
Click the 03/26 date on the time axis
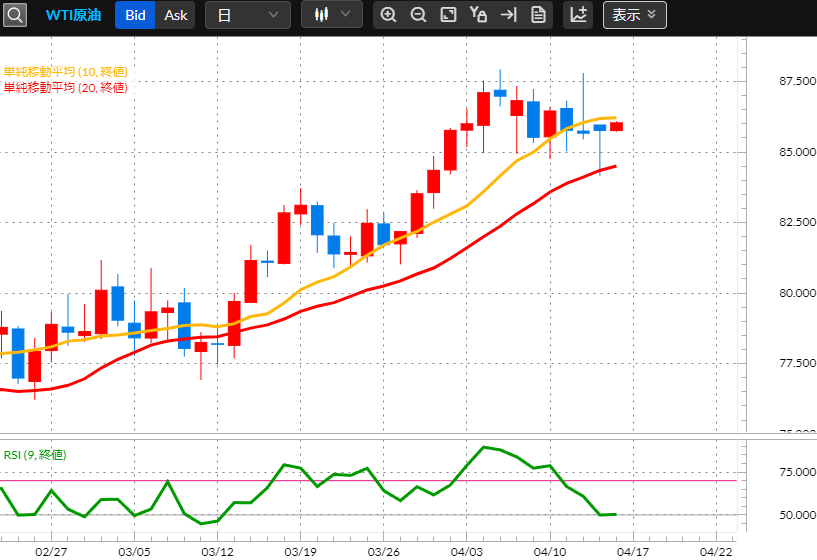383,552
